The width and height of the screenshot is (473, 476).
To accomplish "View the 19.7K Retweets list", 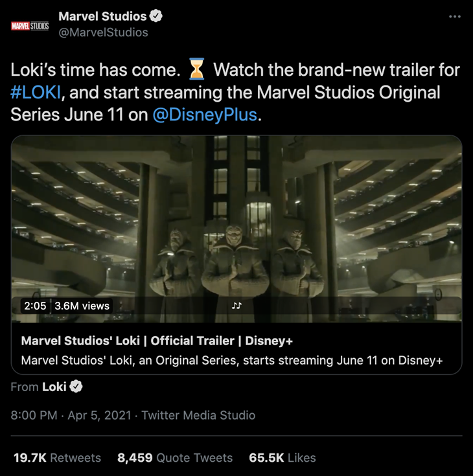I will point(58,458).
